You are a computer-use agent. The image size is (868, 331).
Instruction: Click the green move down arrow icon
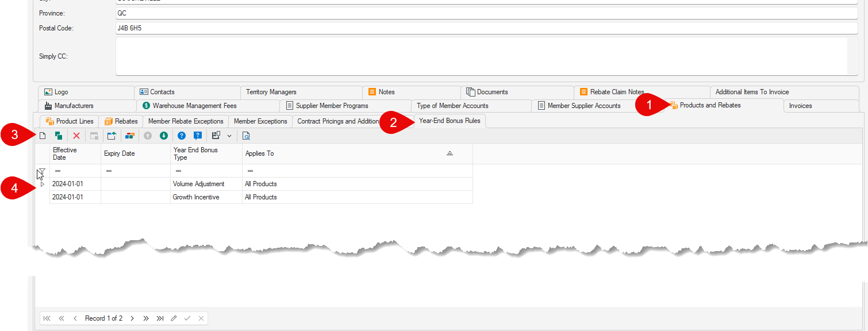(x=164, y=136)
